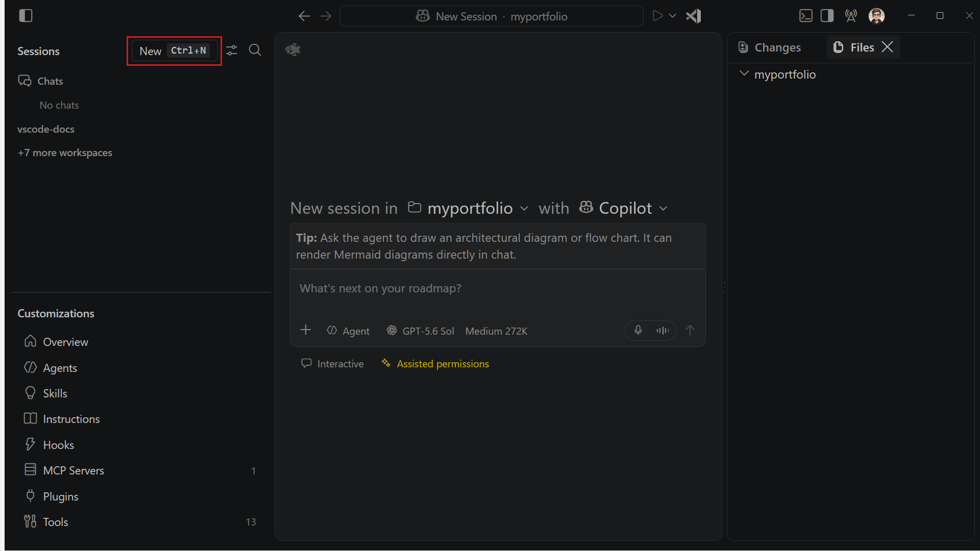This screenshot has width=980, height=551.
Task: Open Customizations Overview
Action: click(x=65, y=342)
